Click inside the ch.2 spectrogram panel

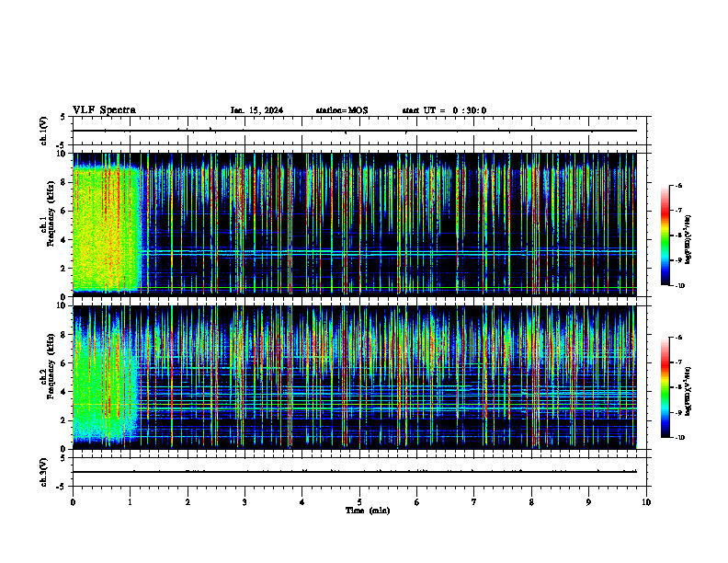coord(355,377)
